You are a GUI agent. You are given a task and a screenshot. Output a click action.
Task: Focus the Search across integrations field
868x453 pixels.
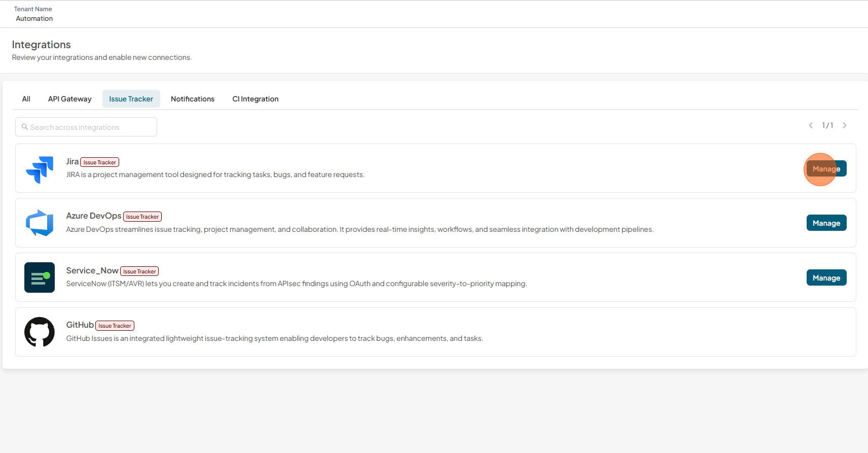click(x=86, y=127)
